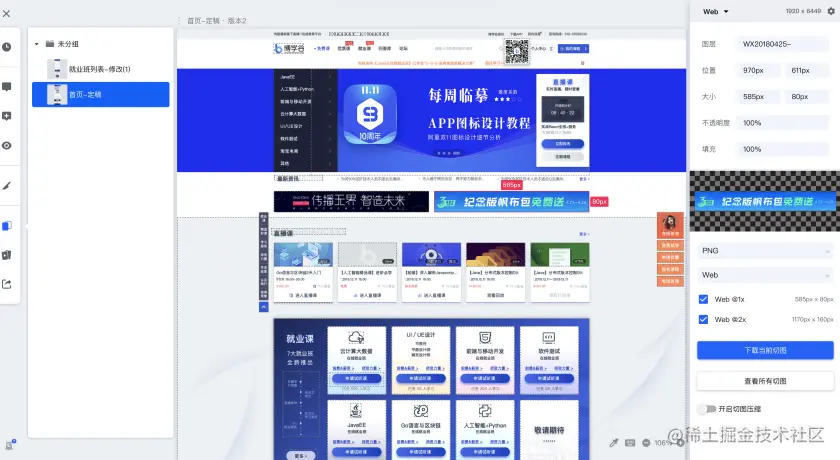Click the add-comment bubble with plus icon

coord(6,116)
